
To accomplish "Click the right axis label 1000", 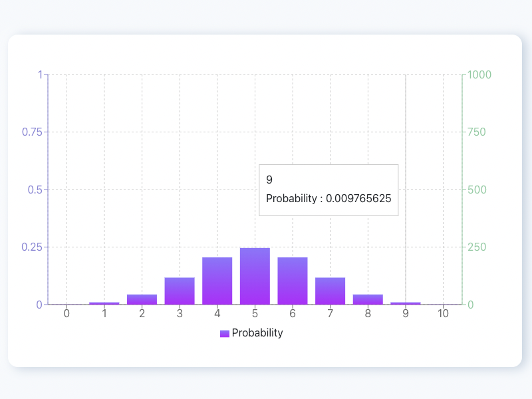I will tap(479, 74).
